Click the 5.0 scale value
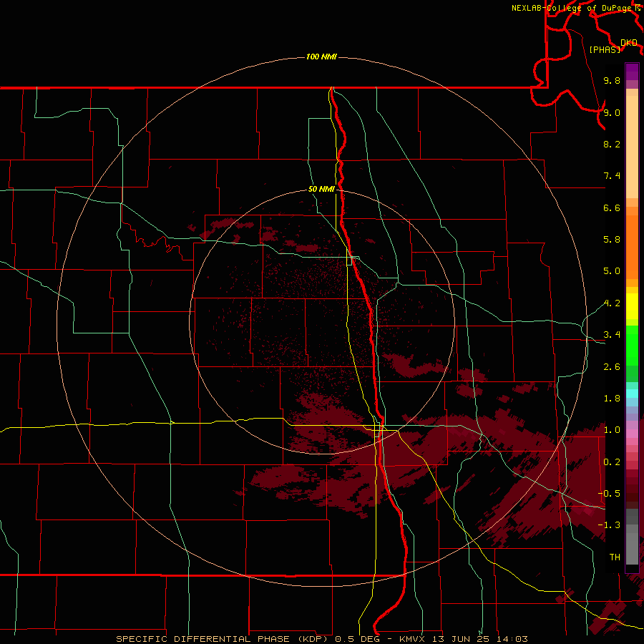Image resolution: width=644 pixels, height=644 pixels. [x=612, y=271]
